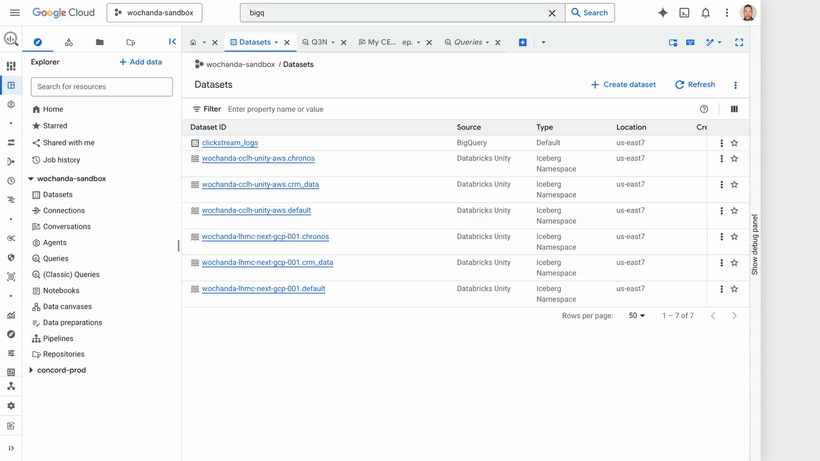Open the new-tab options dropdown arrow
Viewport: 820px width, 461px height.
tap(543, 42)
